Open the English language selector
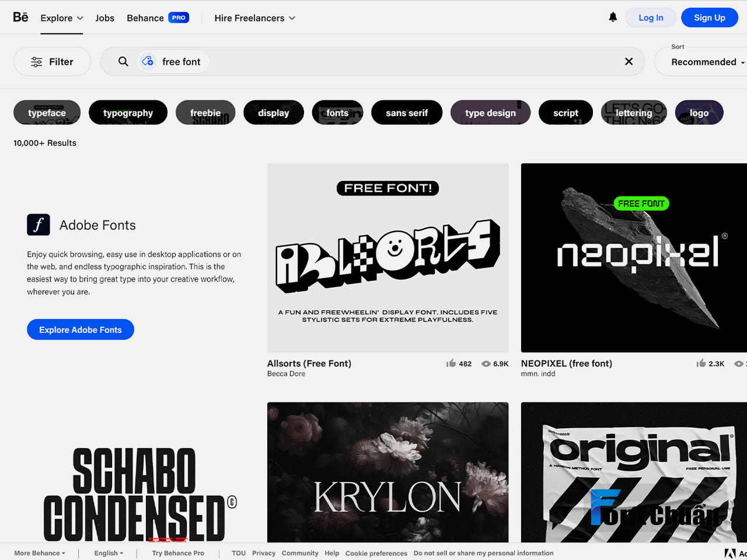Viewport: 747px width, 560px height. [x=109, y=553]
